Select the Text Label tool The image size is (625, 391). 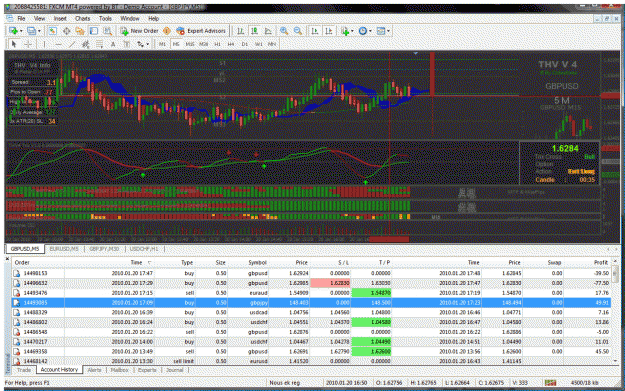click(x=127, y=44)
